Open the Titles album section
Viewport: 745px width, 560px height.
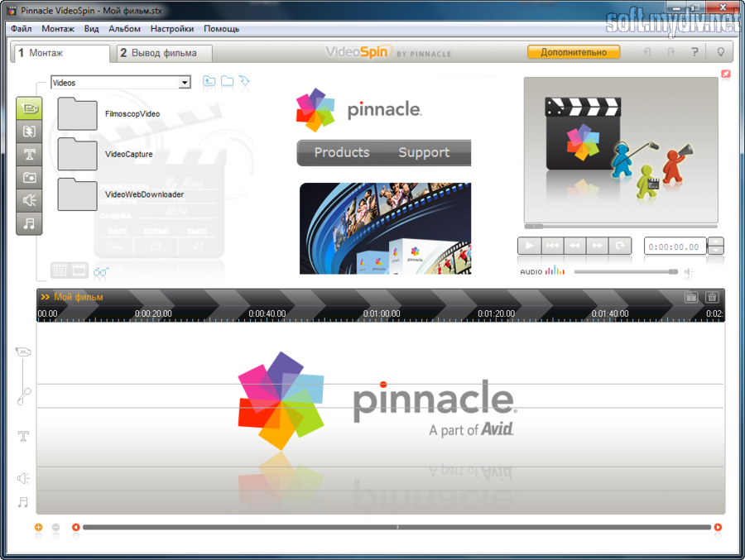(29, 155)
